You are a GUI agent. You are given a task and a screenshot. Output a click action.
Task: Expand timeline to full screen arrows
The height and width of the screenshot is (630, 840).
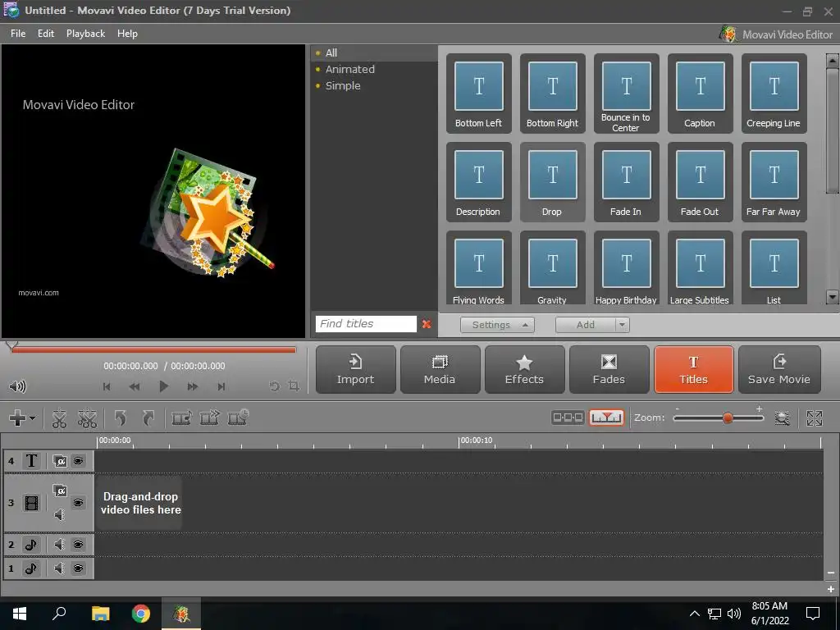coord(815,418)
